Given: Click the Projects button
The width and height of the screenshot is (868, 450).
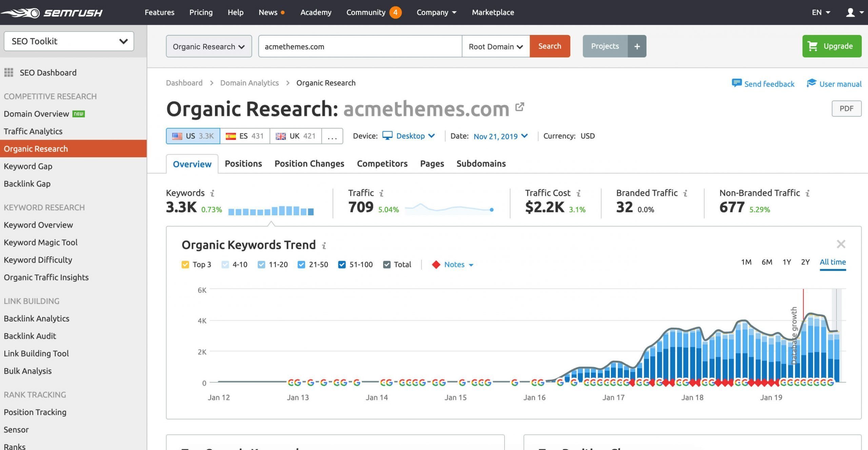Looking at the screenshot, I should click(x=605, y=46).
